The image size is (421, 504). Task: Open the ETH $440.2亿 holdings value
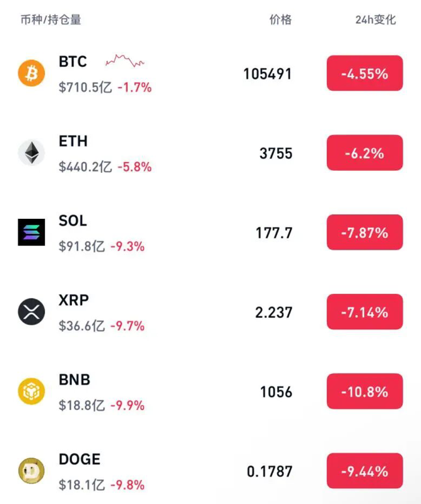coord(85,167)
